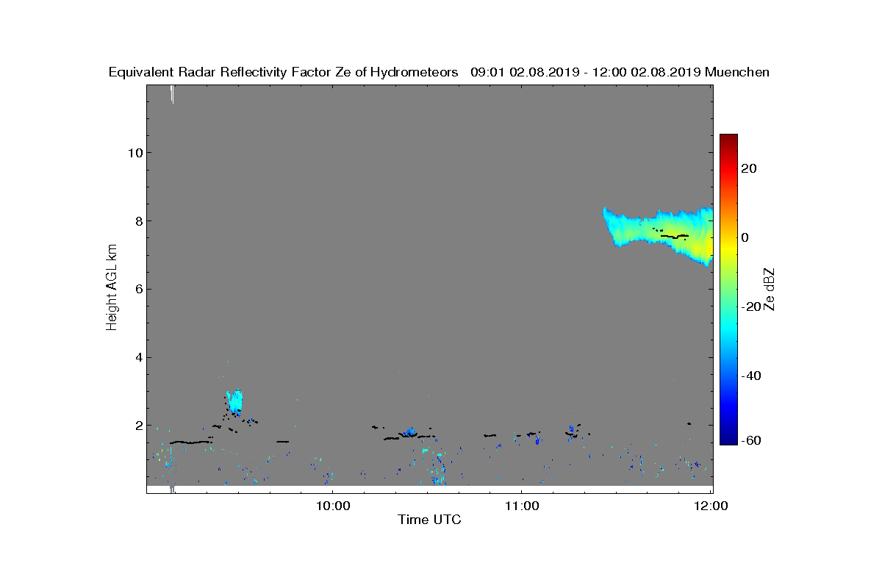Click the colorbar value '20'

click(x=750, y=168)
